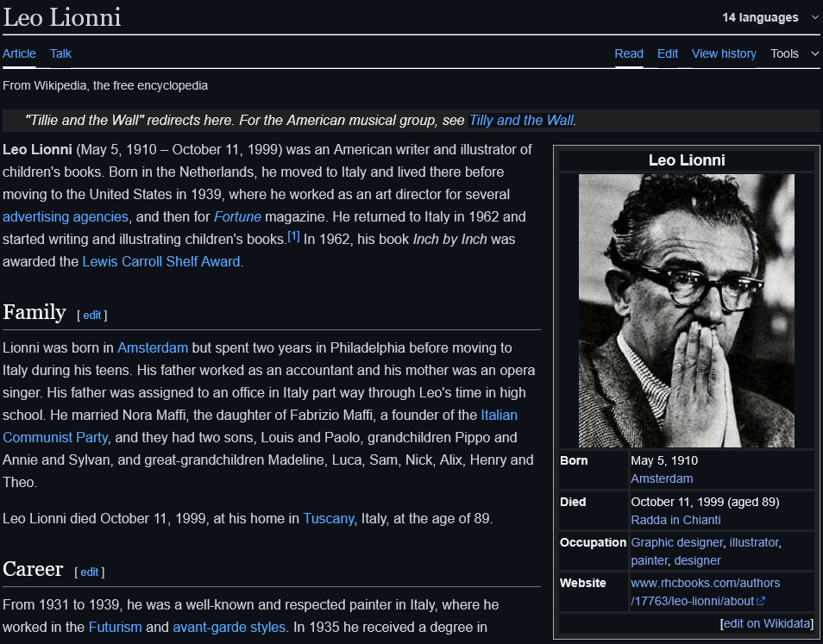
Task: Visit the rhcbooks.com website link
Action: pyautogui.click(x=705, y=591)
